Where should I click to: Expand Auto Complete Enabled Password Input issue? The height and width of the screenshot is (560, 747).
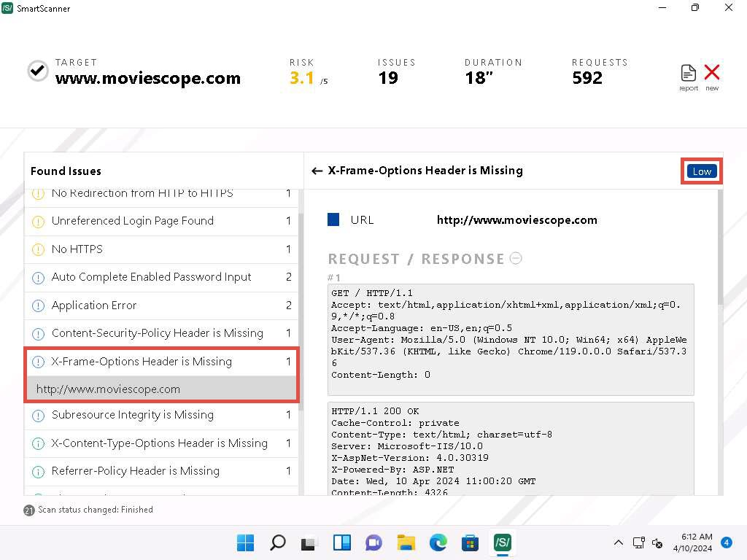click(x=151, y=277)
